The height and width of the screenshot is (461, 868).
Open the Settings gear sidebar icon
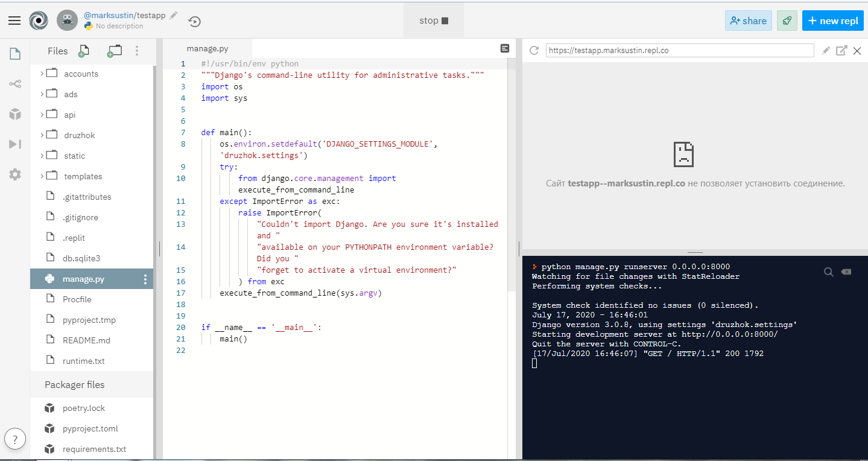tap(15, 174)
